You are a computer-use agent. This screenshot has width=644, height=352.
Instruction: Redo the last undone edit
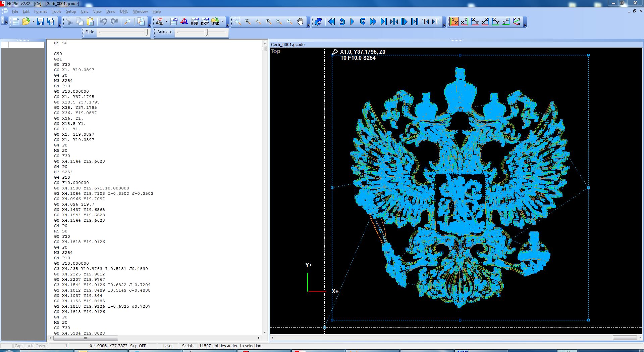[x=114, y=22]
